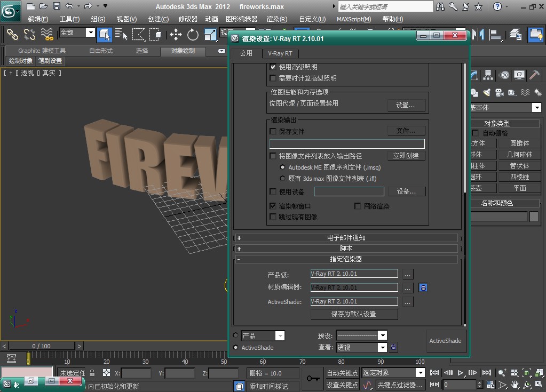Choose Production renderer browse button
The image size is (546, 392).
pos(407,274)
